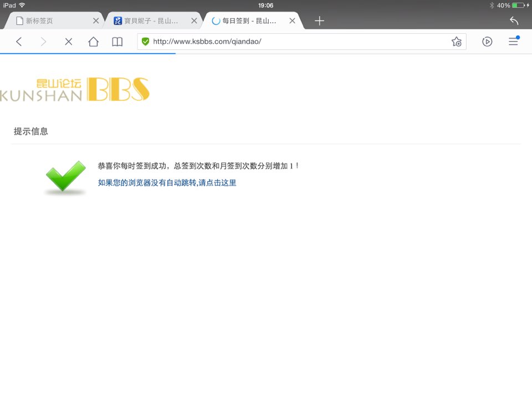This screenshot has height=399, width=532.
Task: Tap the green security shield icon
Action: (146, 42)
